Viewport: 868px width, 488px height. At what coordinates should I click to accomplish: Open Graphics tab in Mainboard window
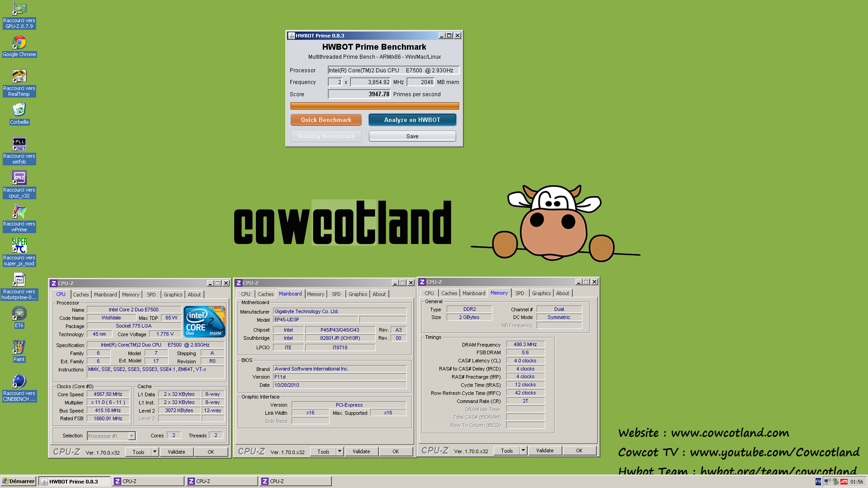tap(358, 294)
